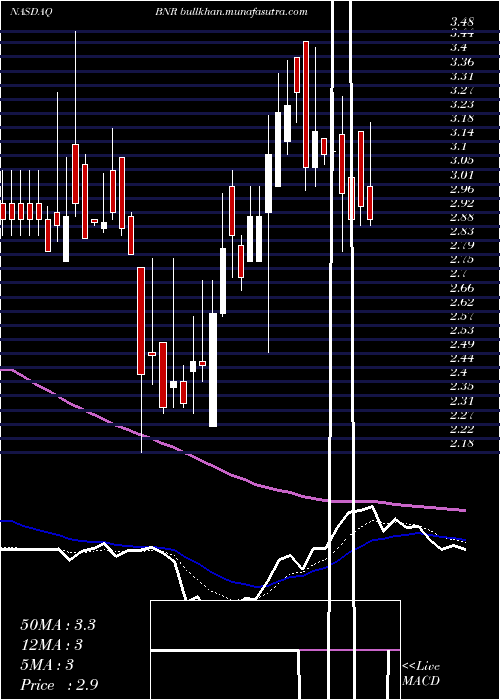Click the 2.18 price axis label

pyautogui.click(x=462, y=443)
